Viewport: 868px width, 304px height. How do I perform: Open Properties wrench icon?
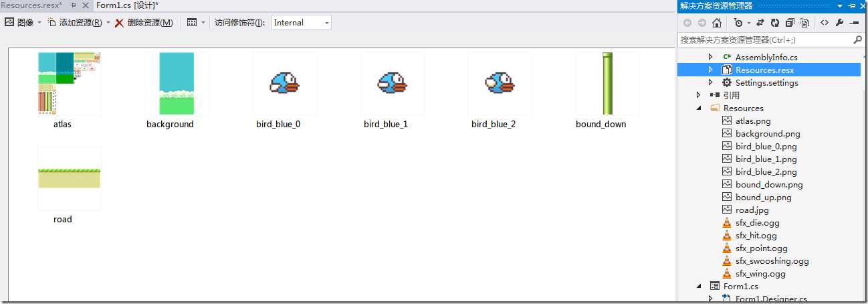840,23
